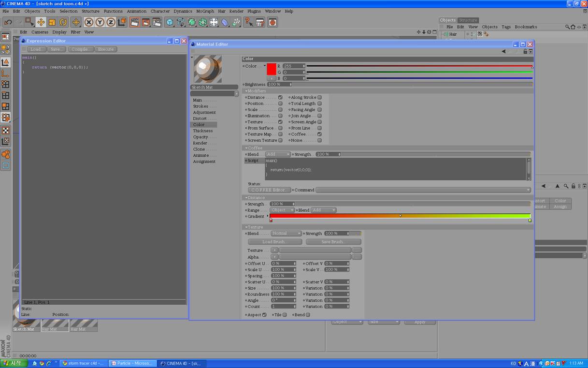Click the Save Brush button

point(333,242)
